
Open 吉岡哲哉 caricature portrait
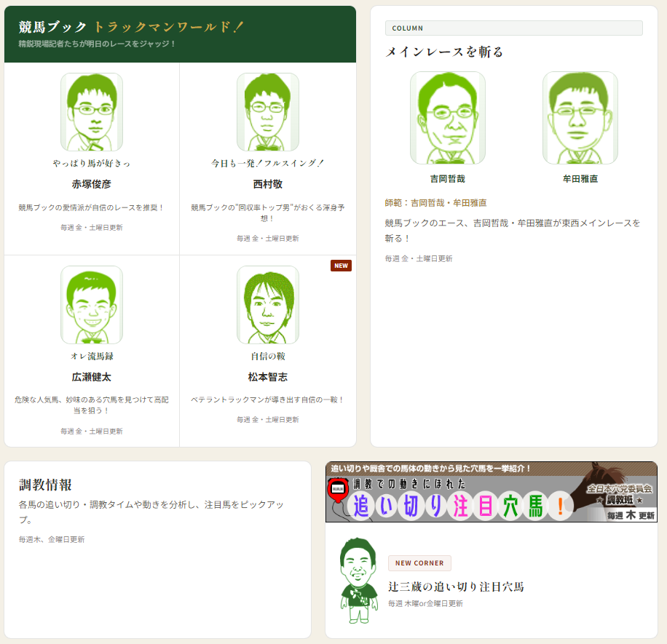(448, 118)
